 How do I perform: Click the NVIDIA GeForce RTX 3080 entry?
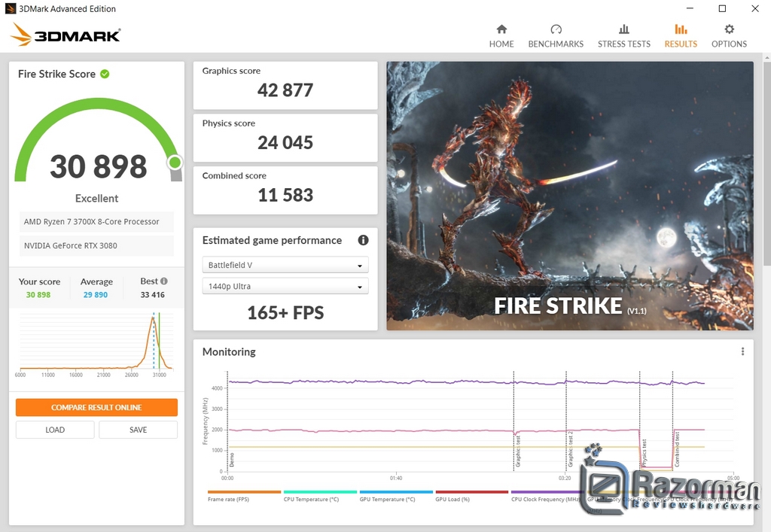pyautogui.click(x=96, y=245)
